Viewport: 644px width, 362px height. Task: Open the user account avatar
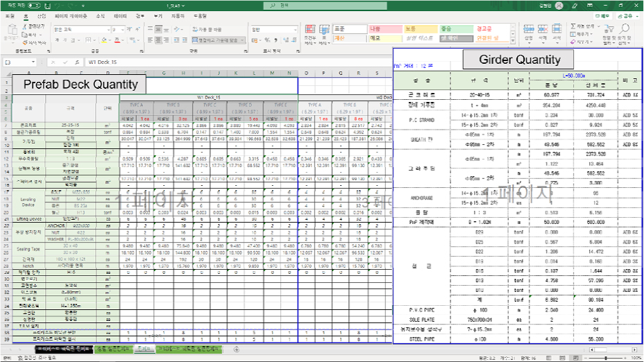559,6
